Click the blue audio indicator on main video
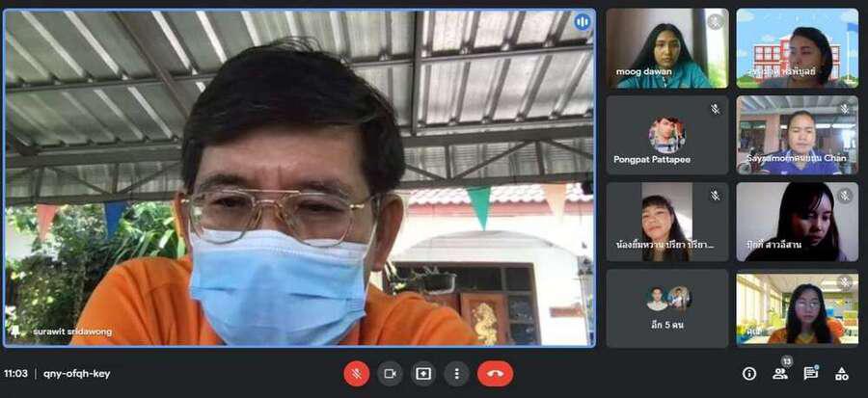 [582, 22]
